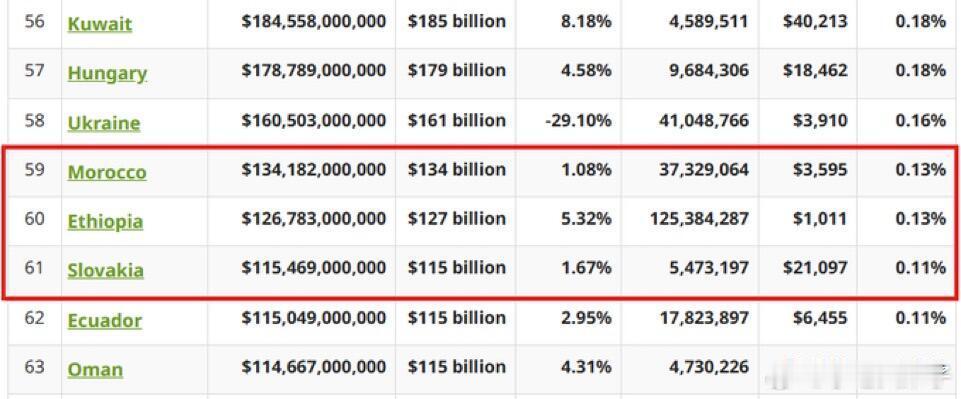The width and height of the screenshot is (961, 399).
Task: Open the Morocco country link
Action: pyautogui.click(x=107, y=172)
